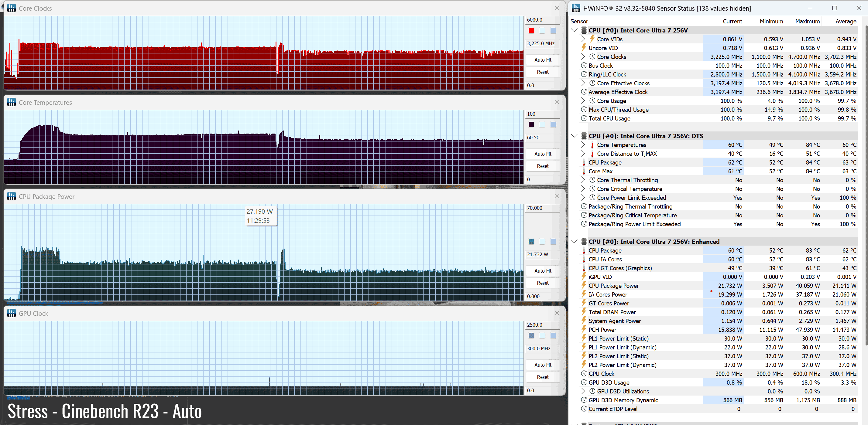Click the Average column header

click(846, 21)
